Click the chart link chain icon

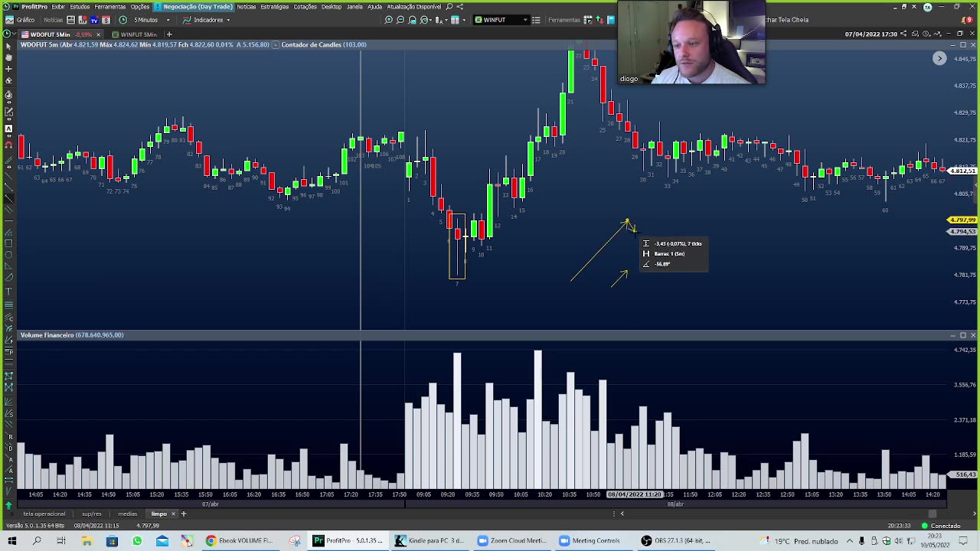tap(916, 34)
